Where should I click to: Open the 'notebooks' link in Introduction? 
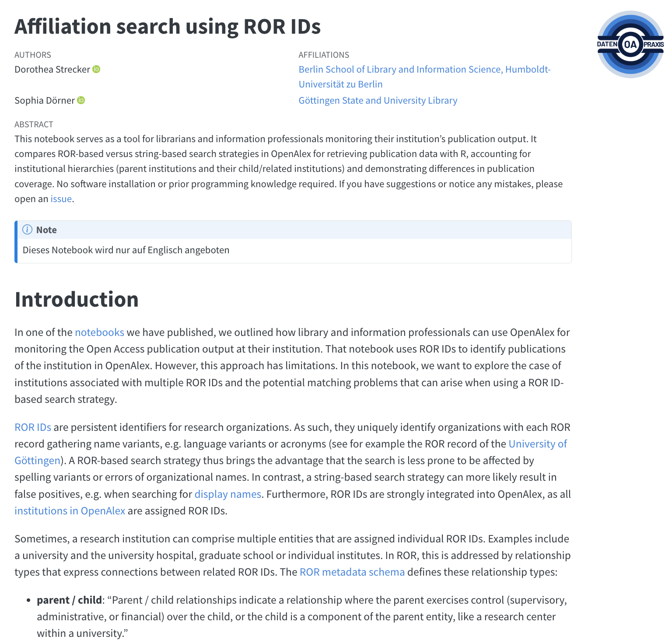tap(99, 332)
